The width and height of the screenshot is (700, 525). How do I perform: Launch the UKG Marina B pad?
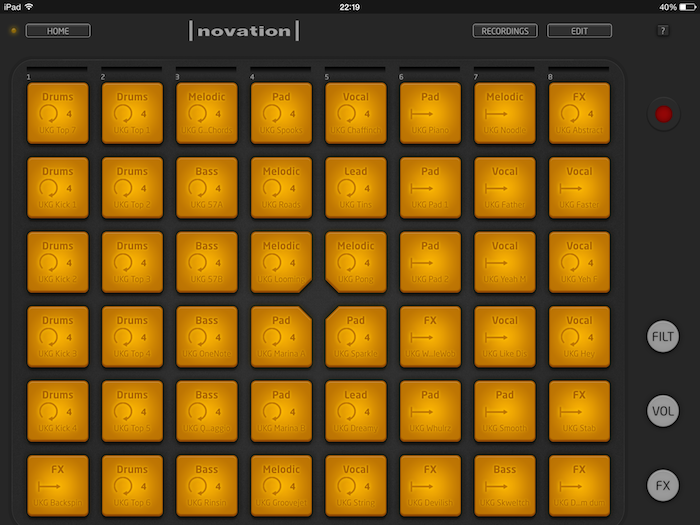pos(282,412)
